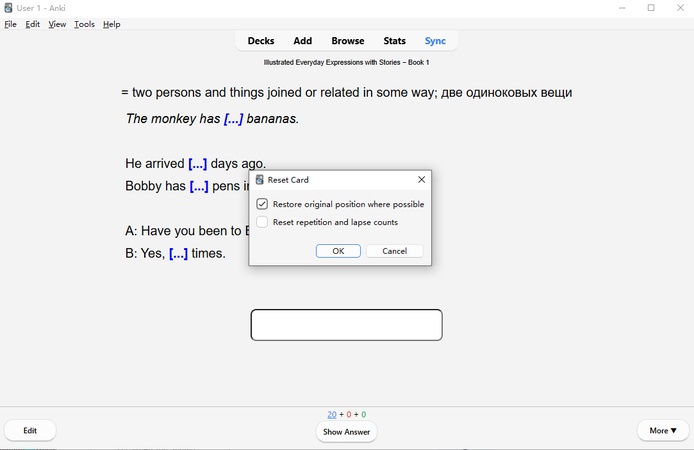Close the Anki main window

680,8
